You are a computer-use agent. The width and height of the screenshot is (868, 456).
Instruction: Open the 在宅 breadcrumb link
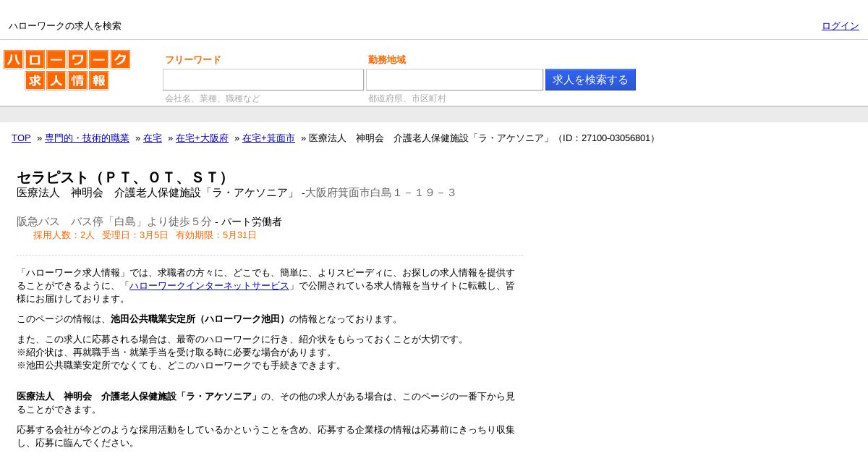click(153, 138)
